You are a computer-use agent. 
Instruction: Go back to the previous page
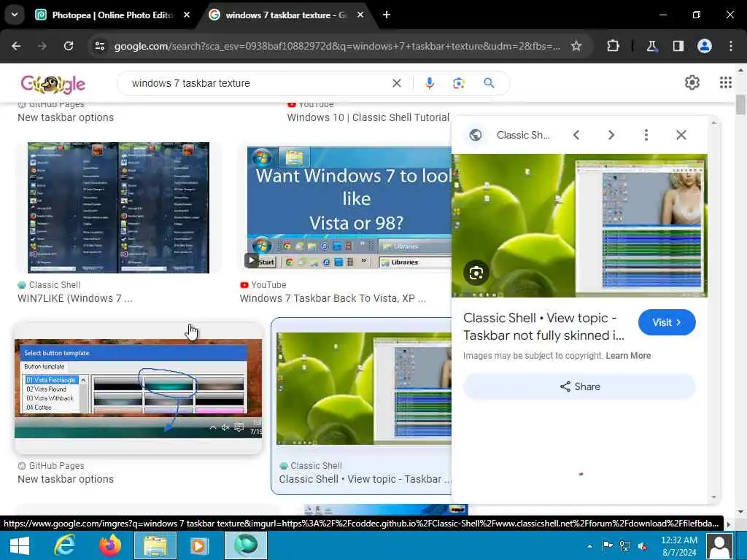pos(16,46)
